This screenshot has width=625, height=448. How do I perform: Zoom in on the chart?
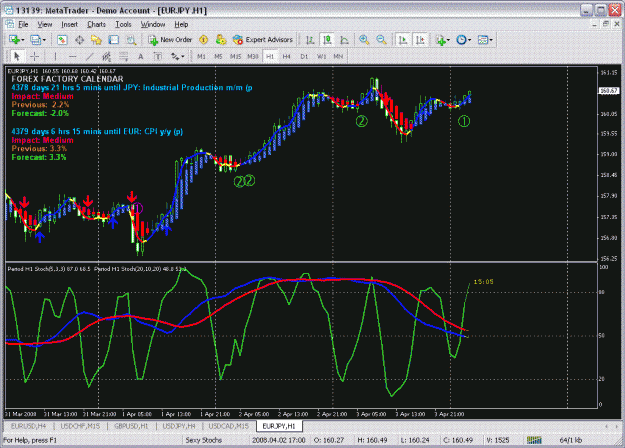click(x=364, y=39)
